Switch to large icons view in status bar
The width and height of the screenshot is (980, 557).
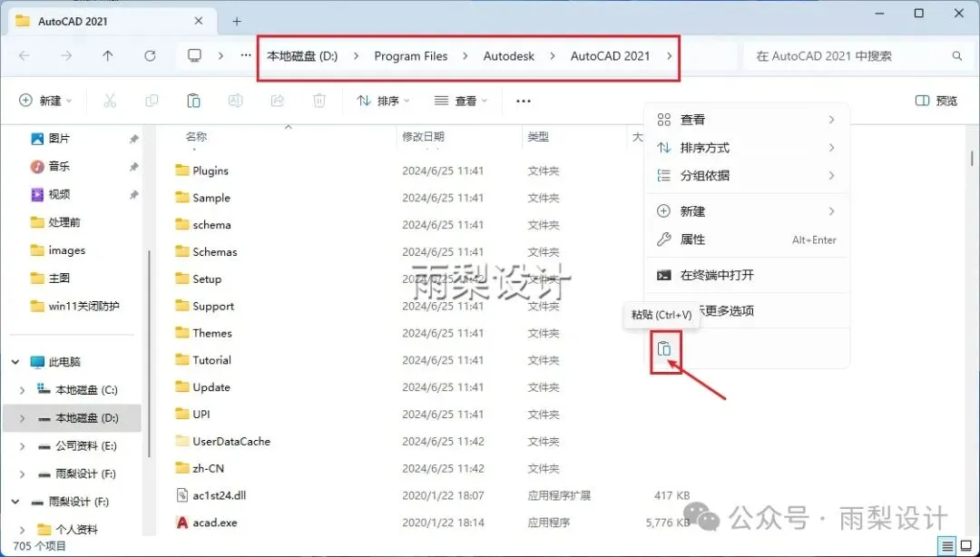pyautogui.click(x=965, y=546)
